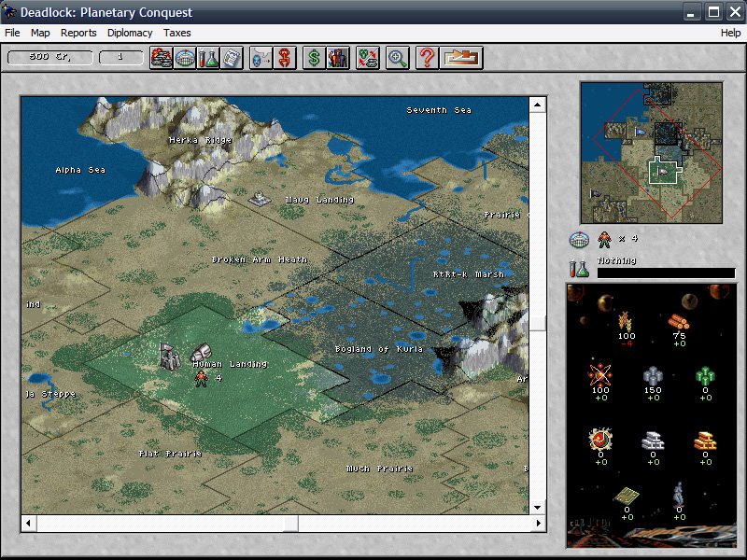
Task: Select the Human Landing colony building
Action: [170, 357]
